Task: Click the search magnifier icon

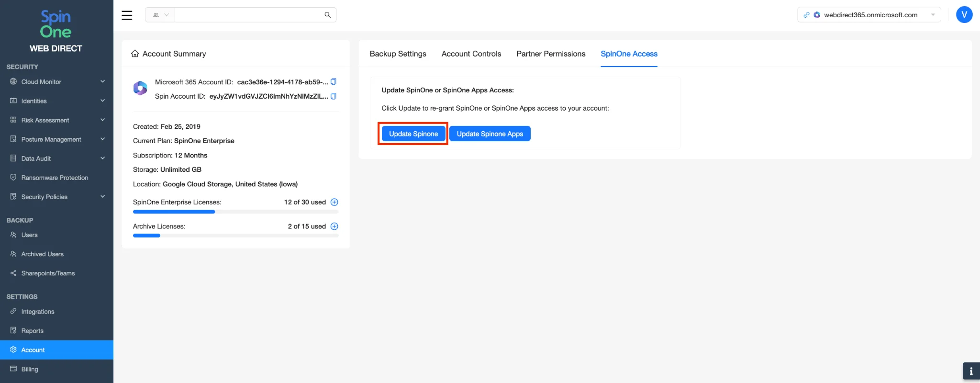Action: (x=328, y=15)
